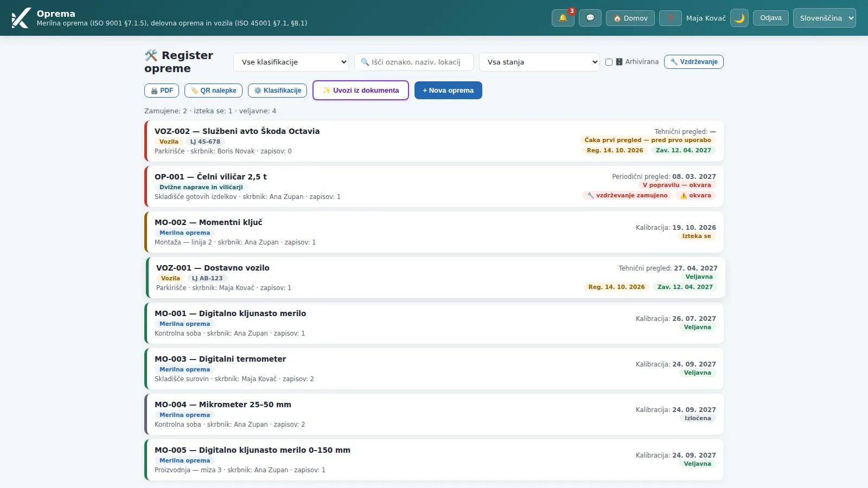Click the Vozila tag on VOZ-002

click(x=169, y=142)
